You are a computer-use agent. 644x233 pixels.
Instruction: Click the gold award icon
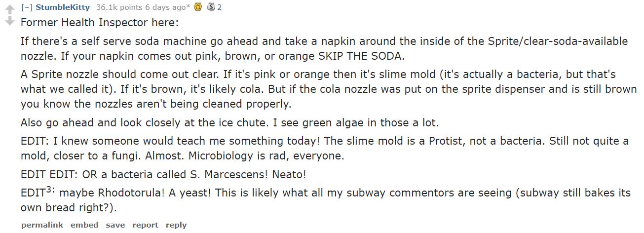coord(198,7)
